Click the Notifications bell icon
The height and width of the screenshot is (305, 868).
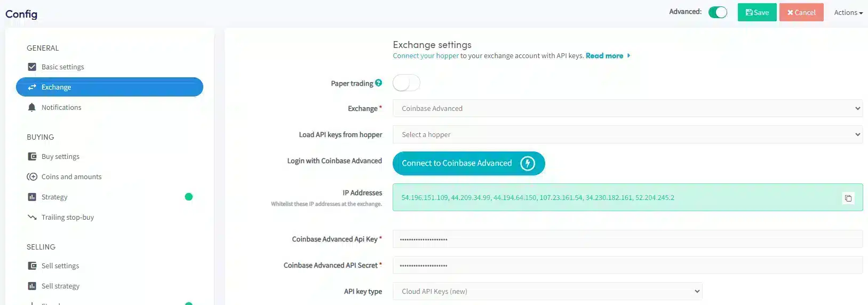[x=32, y=107]
